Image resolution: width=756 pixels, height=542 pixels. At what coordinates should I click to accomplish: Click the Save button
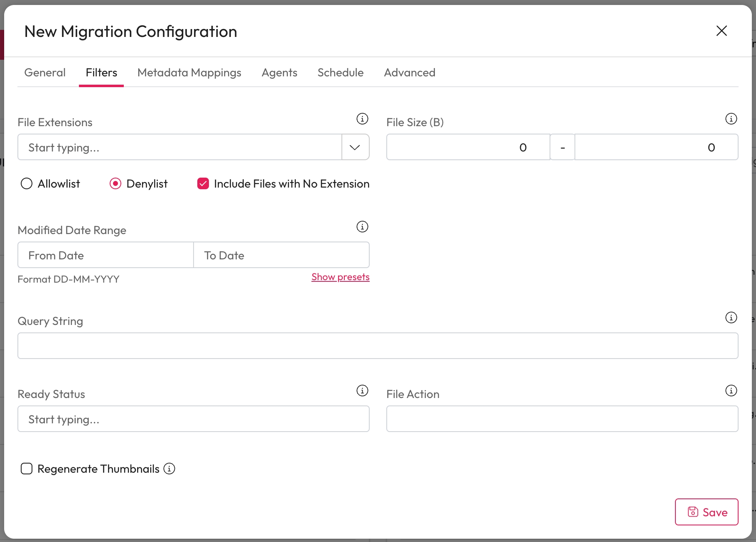706,512
